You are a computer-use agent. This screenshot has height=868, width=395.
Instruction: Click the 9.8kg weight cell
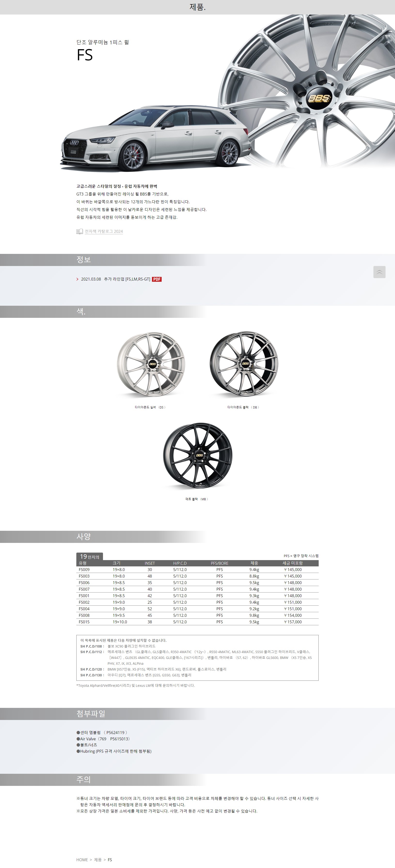click(254, 615)
